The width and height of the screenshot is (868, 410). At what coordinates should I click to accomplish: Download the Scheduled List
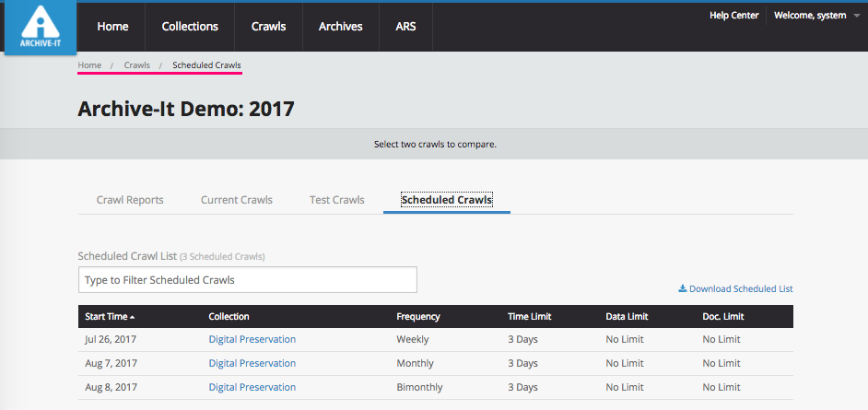pyautogui.click(x=735, y=289)
